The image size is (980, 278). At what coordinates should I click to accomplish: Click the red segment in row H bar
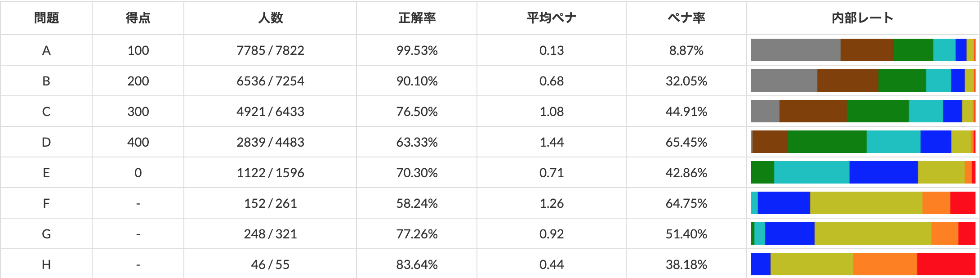(946, 264)
